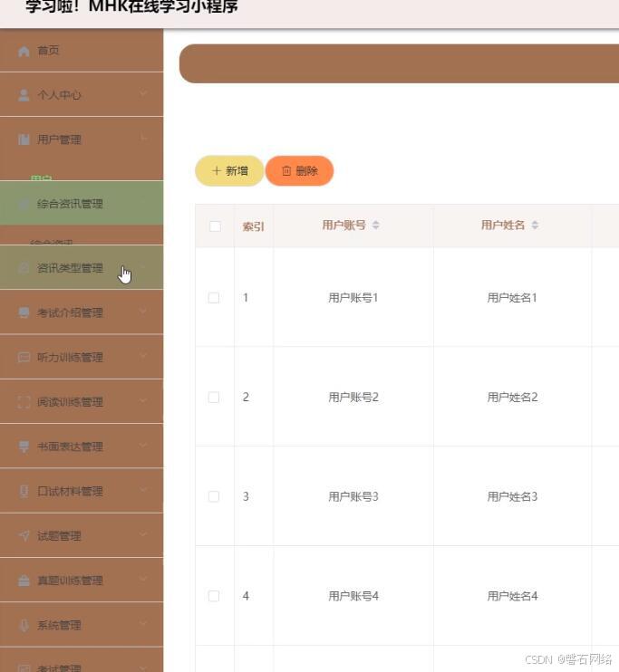Open the 口试材料管理 menu item
619x672 pixels.
[x=82, y=491]
